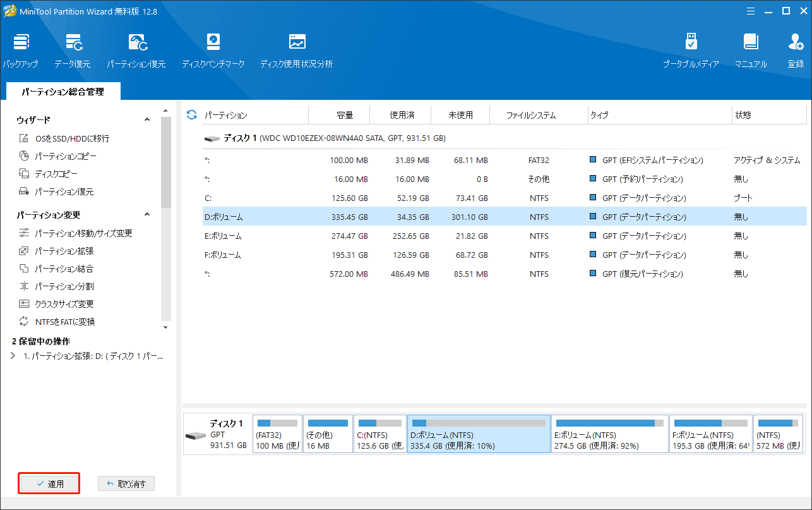Screen dimensions: 812x510
Task: Sort by 未使用 column header
Action: click(x=460, y=115)
